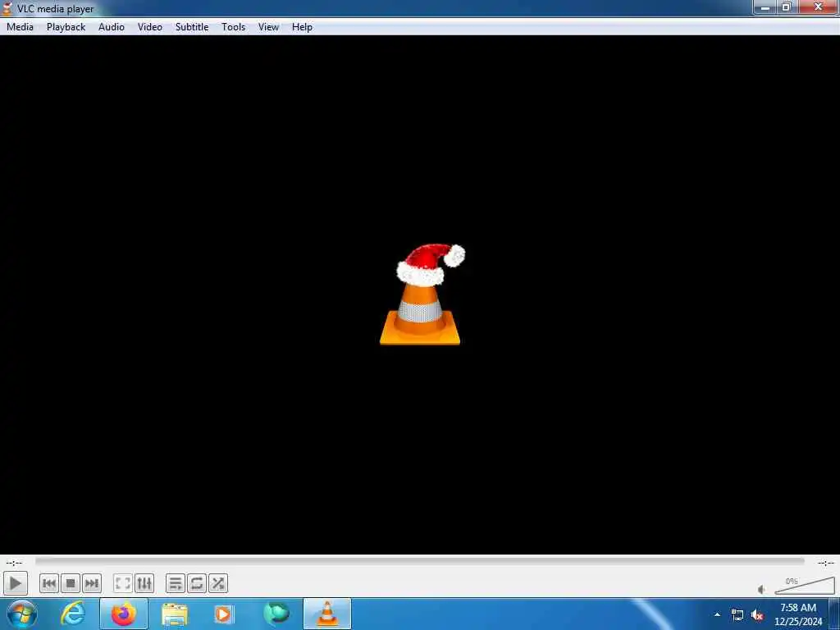Toggle remaining time display label

pos(825,563)
